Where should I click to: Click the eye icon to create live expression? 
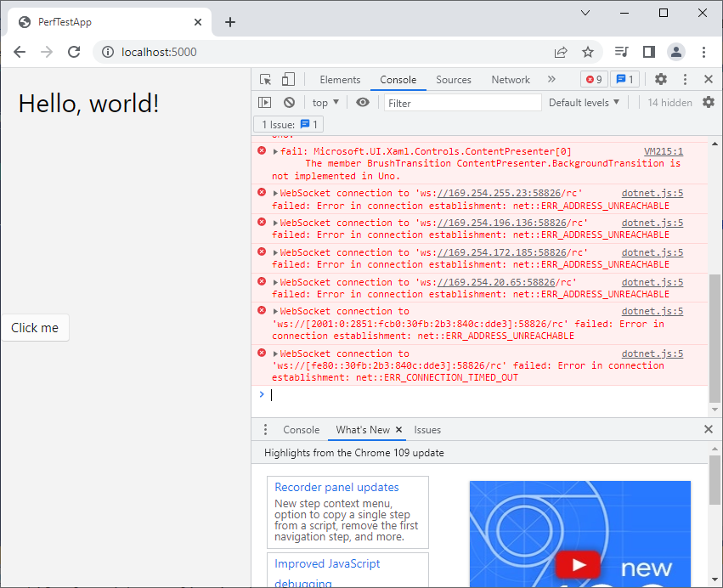[x=361, y=102]
